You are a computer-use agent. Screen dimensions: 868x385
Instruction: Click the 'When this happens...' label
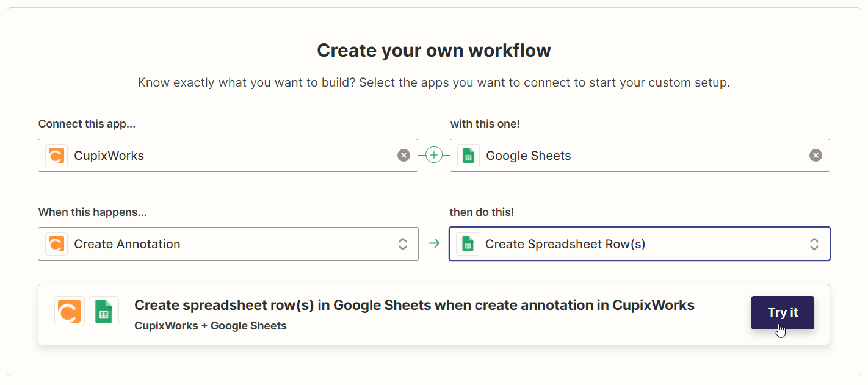tap(93, 212)
